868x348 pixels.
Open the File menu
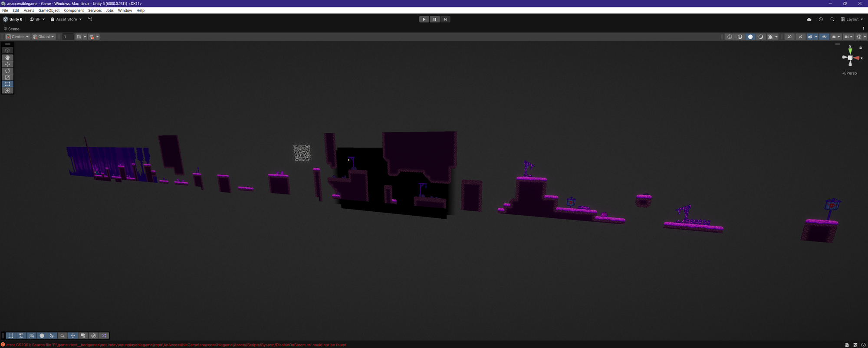[5, 10]
